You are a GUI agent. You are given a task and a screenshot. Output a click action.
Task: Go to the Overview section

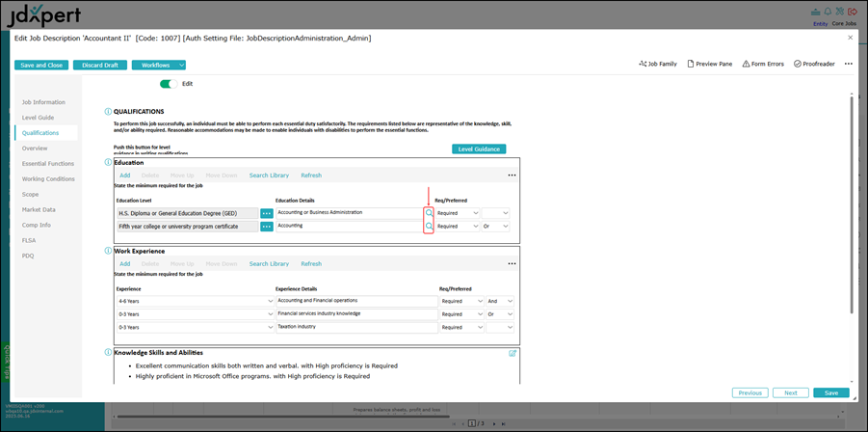click(x=35, y=148)
